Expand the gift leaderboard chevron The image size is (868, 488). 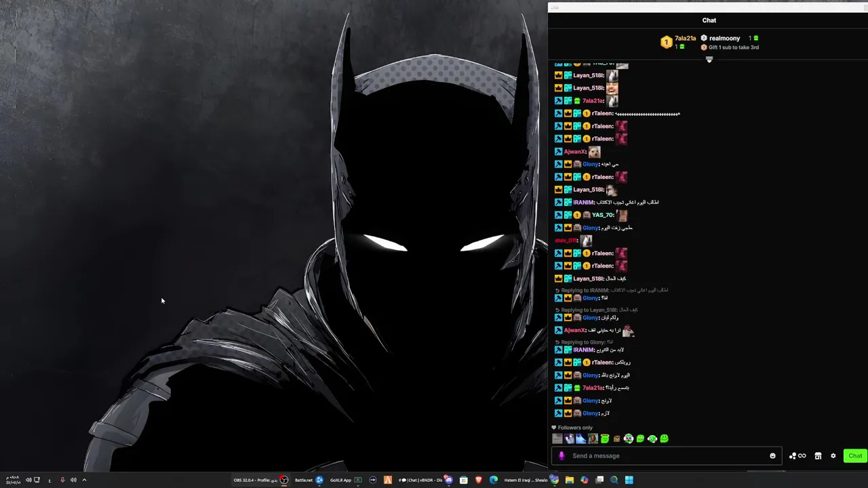pyautogui.click(x=709, y=60)
